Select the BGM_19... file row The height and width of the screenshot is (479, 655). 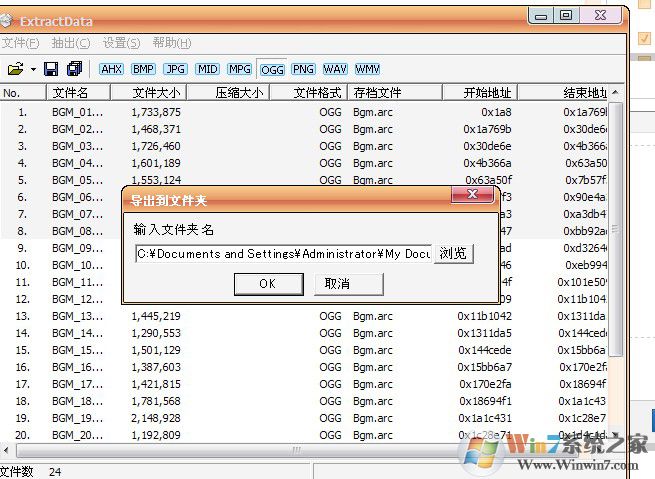(x=303, y=418)
